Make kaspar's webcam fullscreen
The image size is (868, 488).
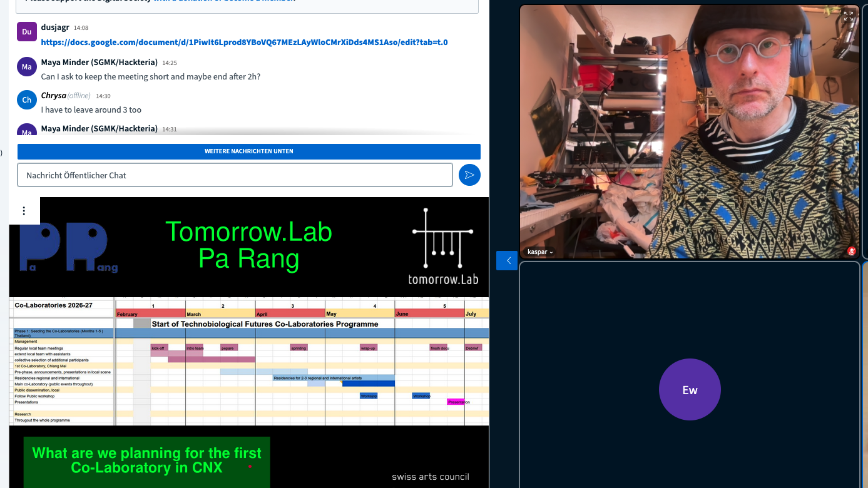click(848, 17)
